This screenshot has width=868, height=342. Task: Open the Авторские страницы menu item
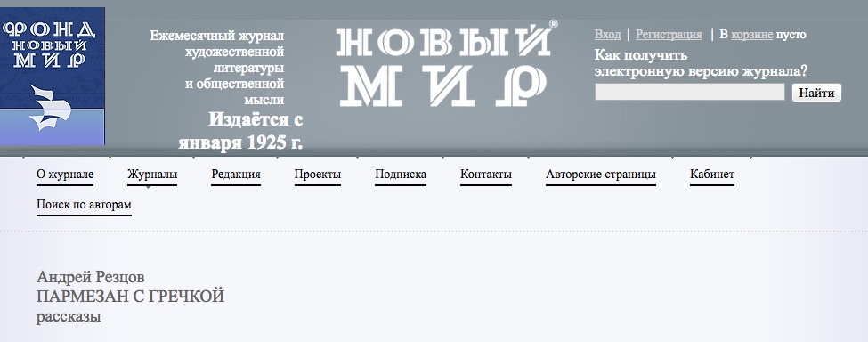point(601,175)
